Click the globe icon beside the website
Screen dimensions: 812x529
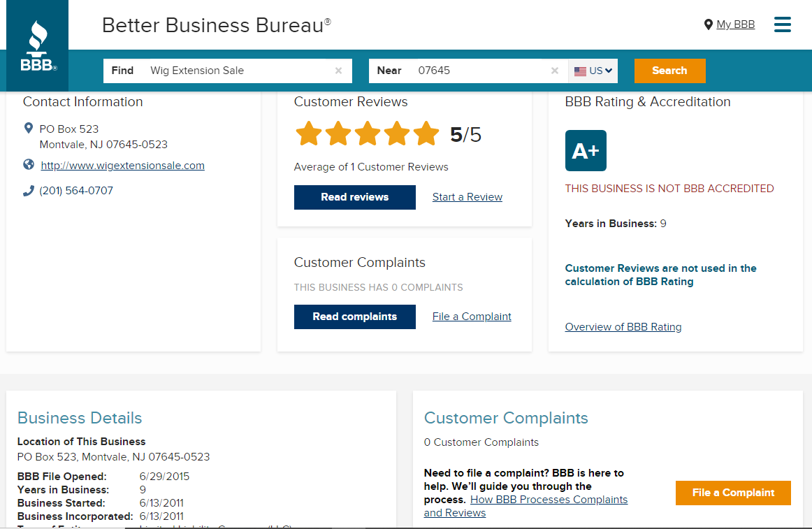29,164
